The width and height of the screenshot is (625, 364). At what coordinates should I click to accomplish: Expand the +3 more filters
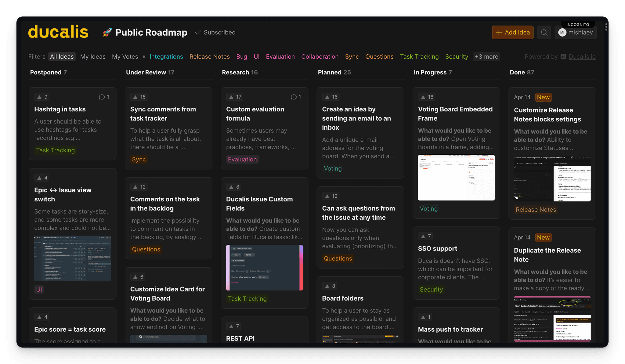[486, 57]
